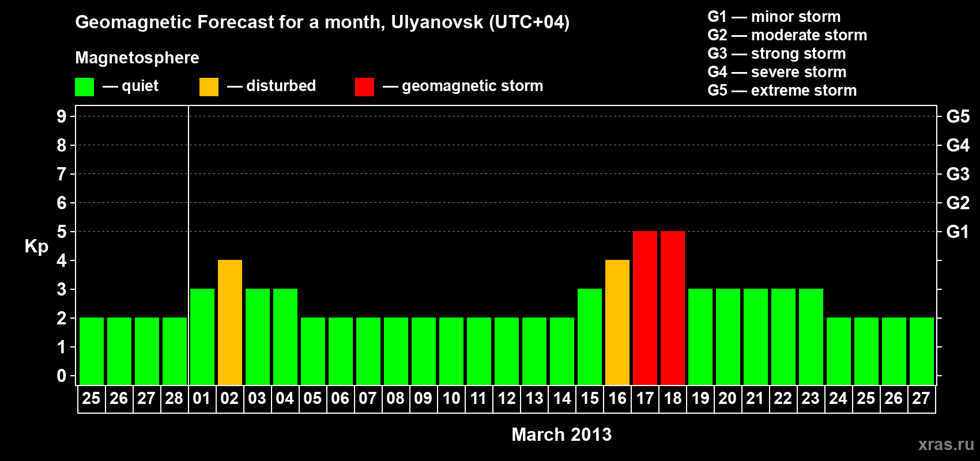Viewport: 980px width, 461px height.
Task: Click the green quiet legend swatch
Action: 84,87
